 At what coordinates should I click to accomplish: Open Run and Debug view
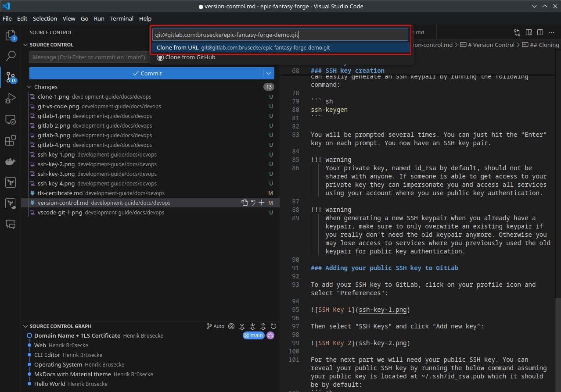coord(11,98)
